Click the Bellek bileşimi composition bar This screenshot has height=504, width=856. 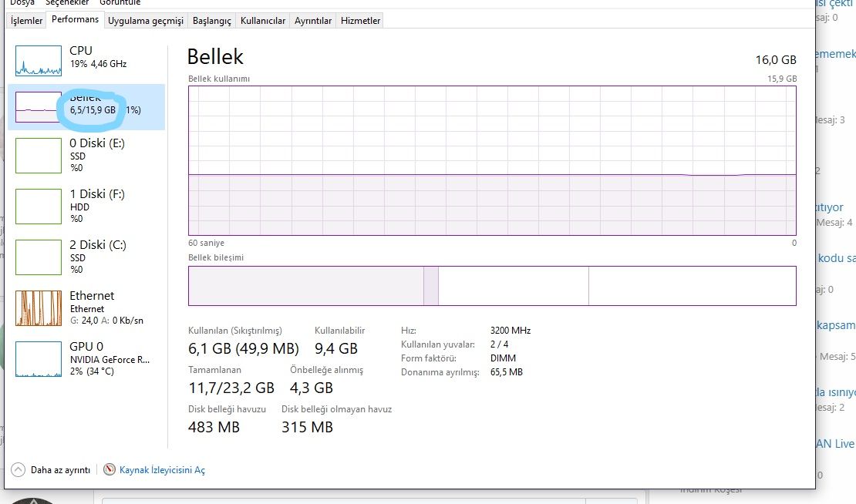(492, 286)
